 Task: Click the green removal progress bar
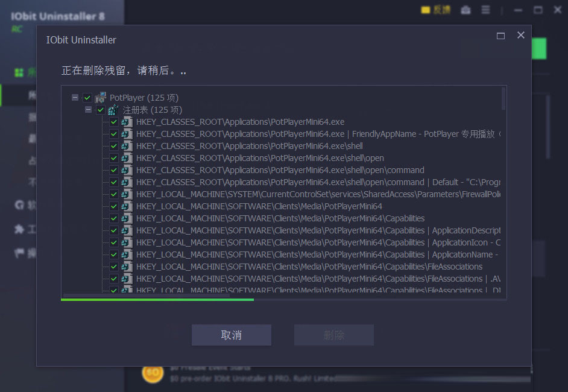tap(157, 300)
